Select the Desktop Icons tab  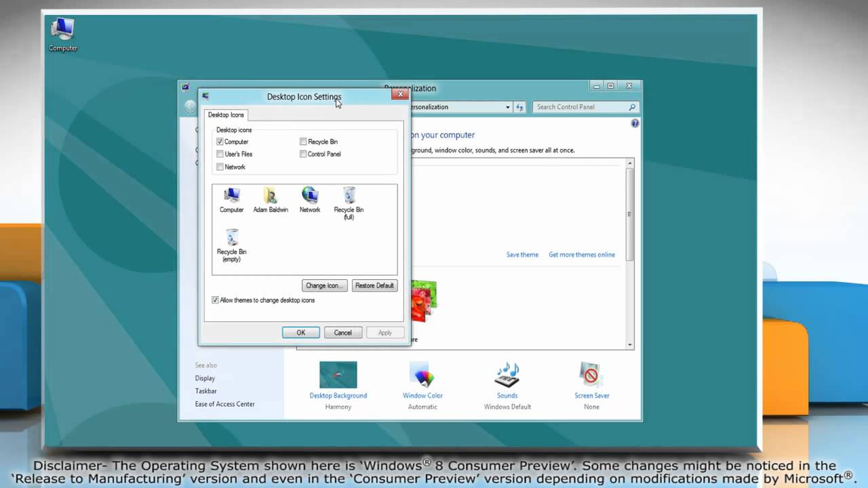pos(226,115)
